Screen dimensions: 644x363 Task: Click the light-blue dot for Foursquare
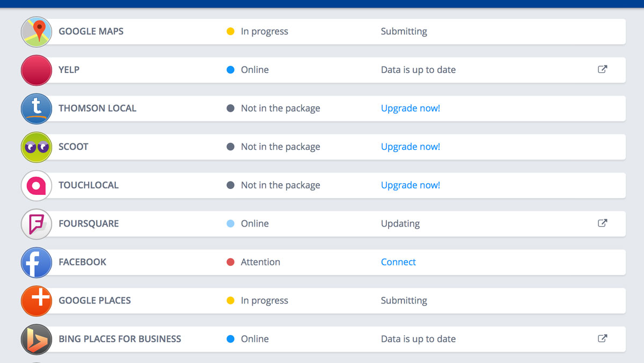coord(231,223)
